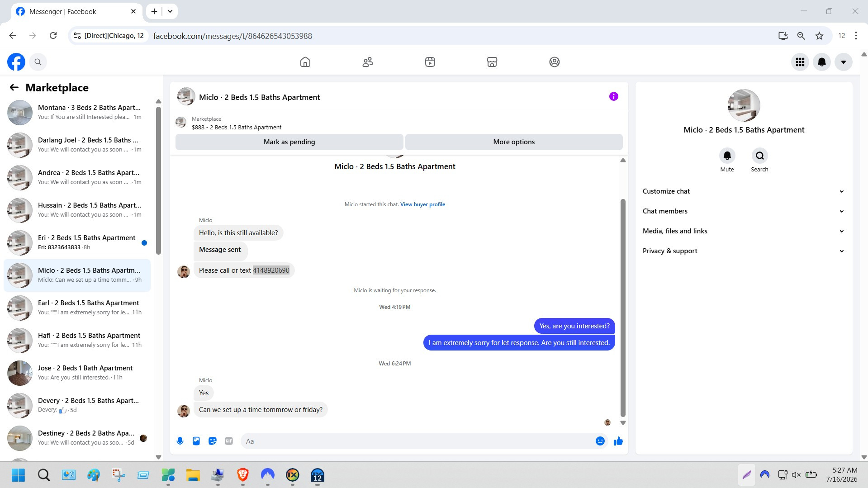
Task: Open Reels video icon
Action: 430,62
